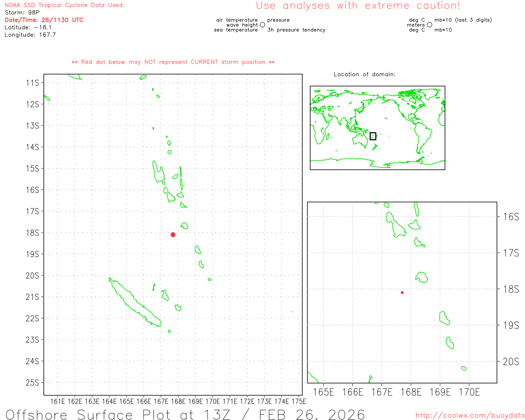This screenshot has width=525, height=420.
Task: Click the '168E' label on inset map axis
Action: click(x=411, y=392)
